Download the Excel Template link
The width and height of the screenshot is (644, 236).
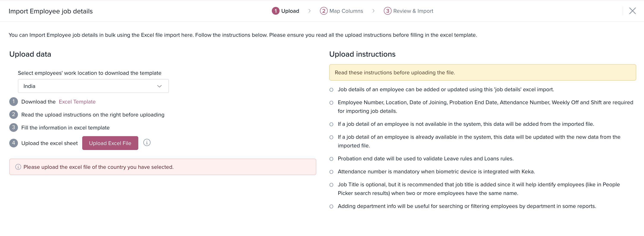77,102
